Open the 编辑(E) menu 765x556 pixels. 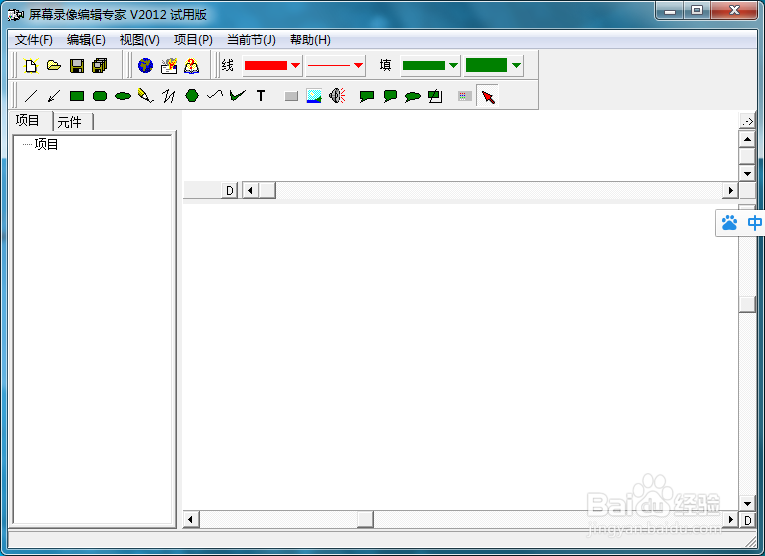pos(86,40)
